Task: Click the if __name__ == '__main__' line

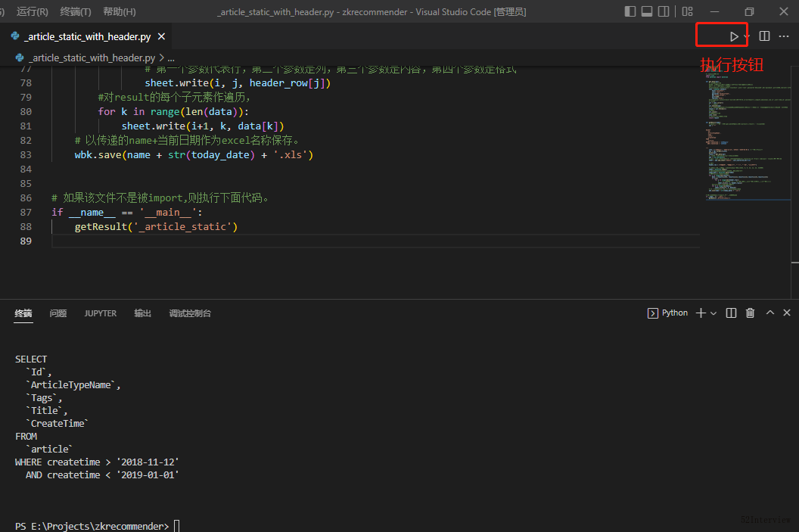Action: 127,213
